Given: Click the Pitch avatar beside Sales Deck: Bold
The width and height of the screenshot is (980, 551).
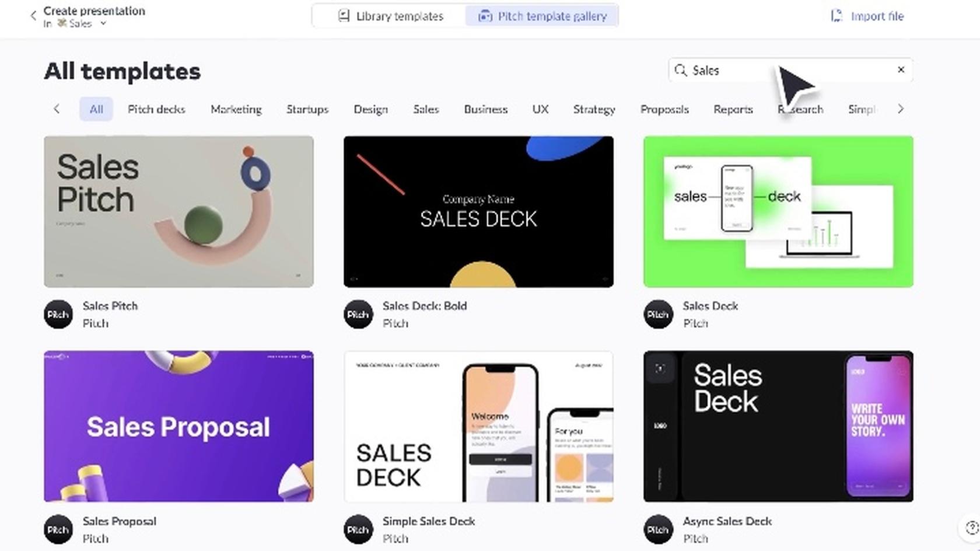Looking at the screenshot, I should (358, 314).
